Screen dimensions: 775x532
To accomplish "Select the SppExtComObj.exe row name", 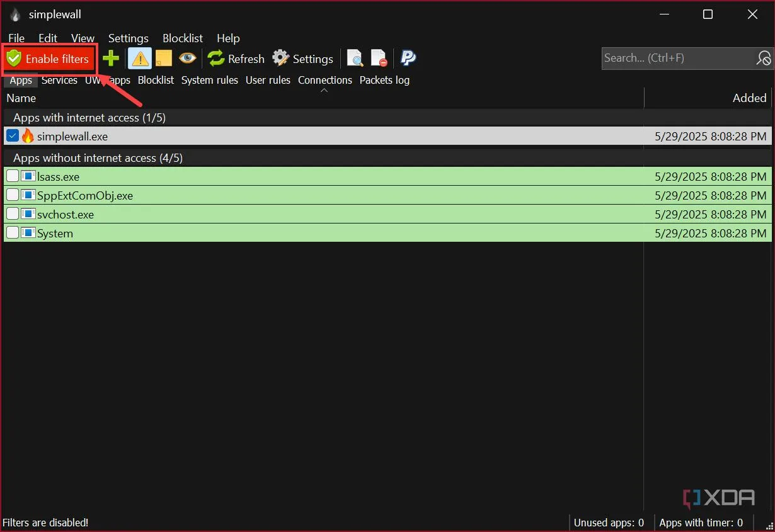I will 85,196.
